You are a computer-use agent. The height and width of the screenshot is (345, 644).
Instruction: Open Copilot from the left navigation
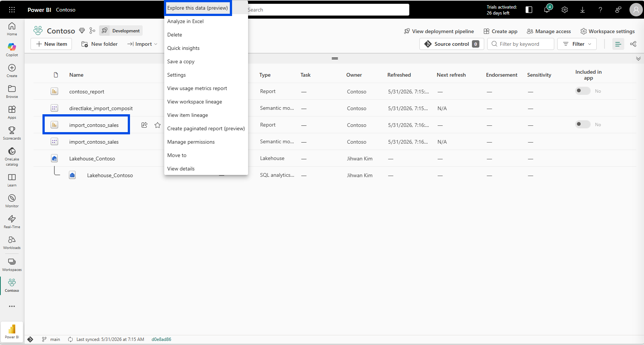[12, 49]
